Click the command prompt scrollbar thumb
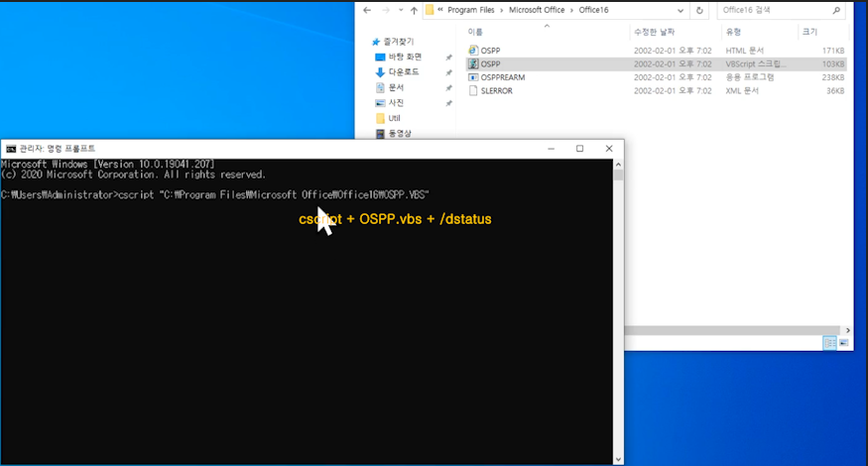Viewport: 868px width, 466px height. pos(618,175)
